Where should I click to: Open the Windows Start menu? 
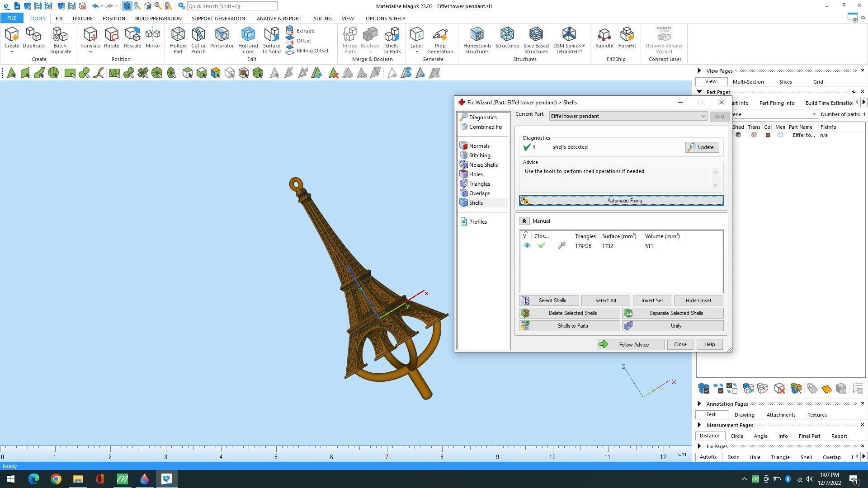coord(11,479)
